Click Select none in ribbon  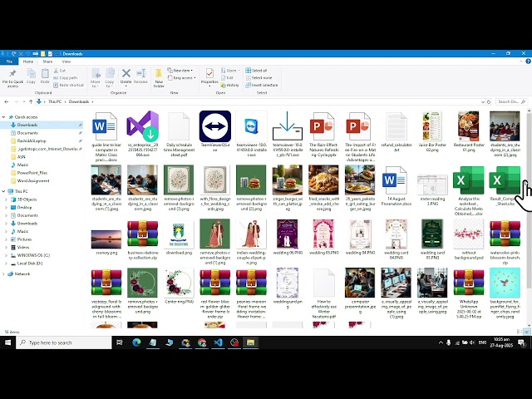click(x=259, y=77)
